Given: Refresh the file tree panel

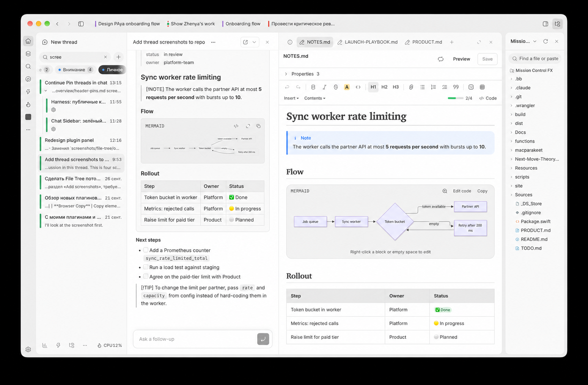Looking at the screenshot, I should tap(546, 41).
